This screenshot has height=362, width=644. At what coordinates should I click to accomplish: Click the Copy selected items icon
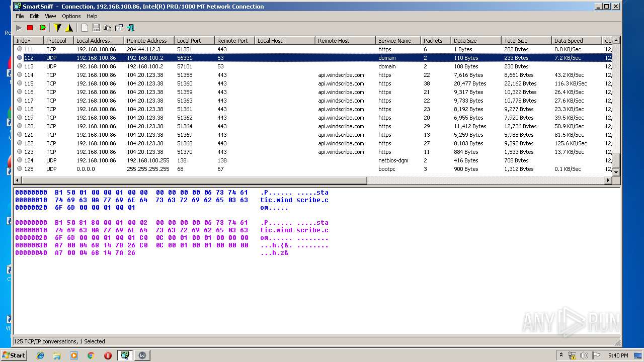click(107, 28)
